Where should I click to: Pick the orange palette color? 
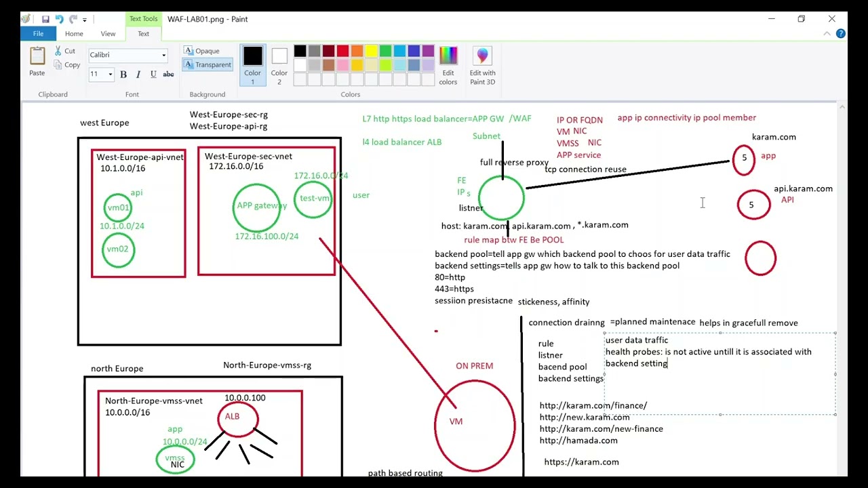(357, 52)
